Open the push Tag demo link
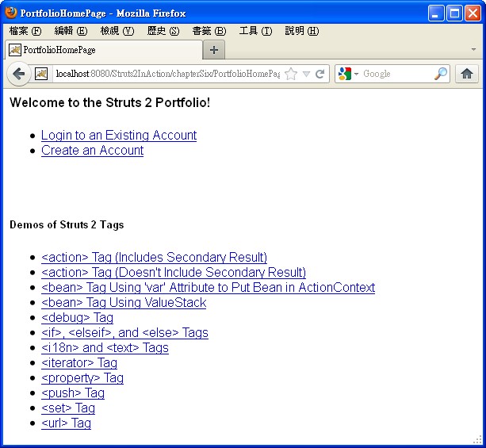486x448 pixels. point(72,393)
